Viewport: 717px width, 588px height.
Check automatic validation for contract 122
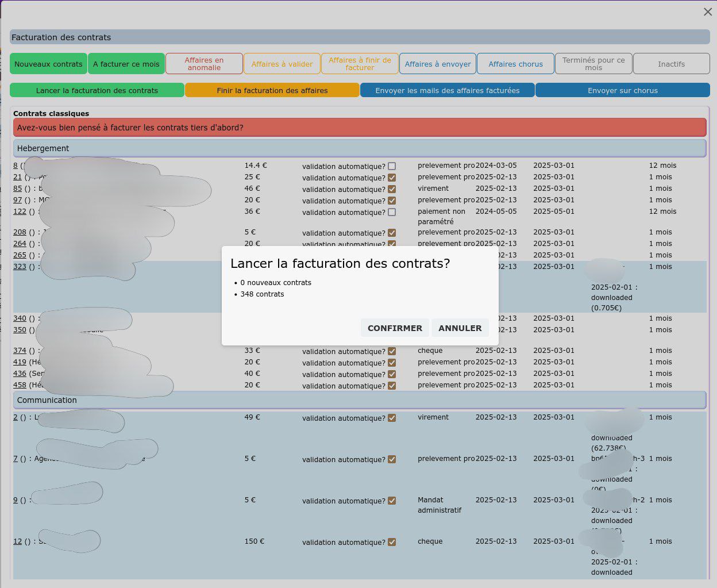tap(392, 212)
